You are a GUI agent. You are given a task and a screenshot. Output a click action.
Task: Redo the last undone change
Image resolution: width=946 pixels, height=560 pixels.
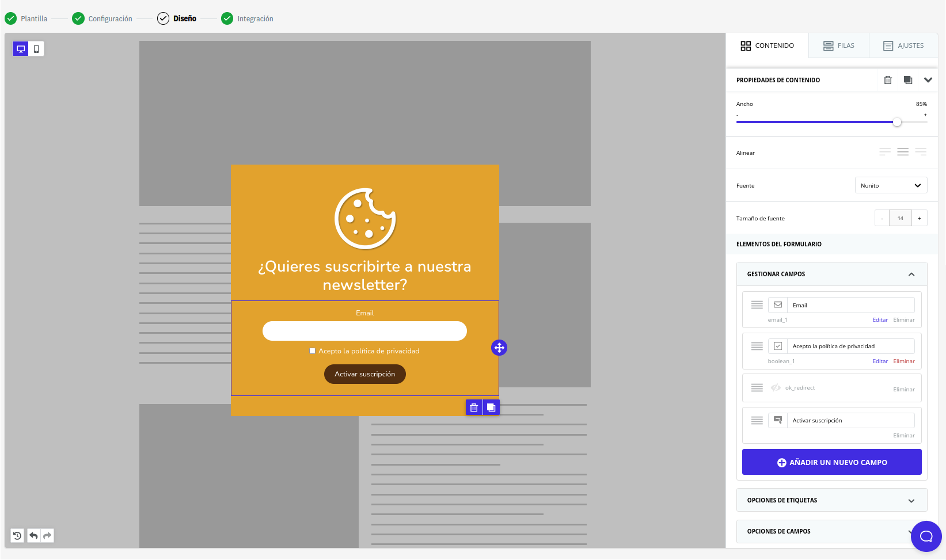[47, 536]
